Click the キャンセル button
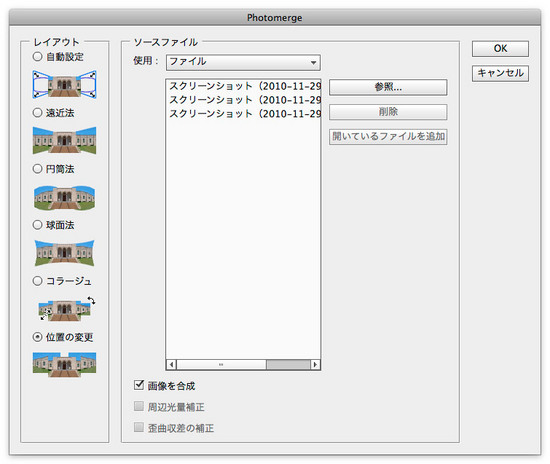This screenshot has width=550, height=464. click(x=500, y=73)
